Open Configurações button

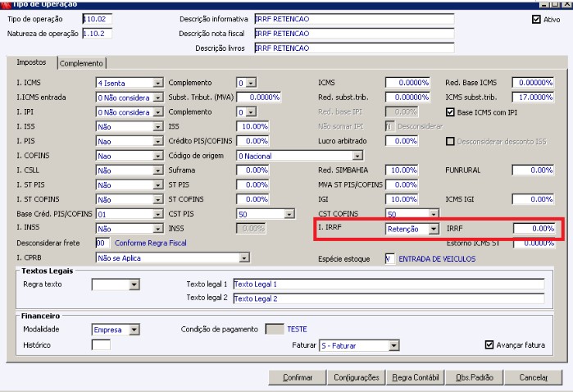click(x=357, y=377)
